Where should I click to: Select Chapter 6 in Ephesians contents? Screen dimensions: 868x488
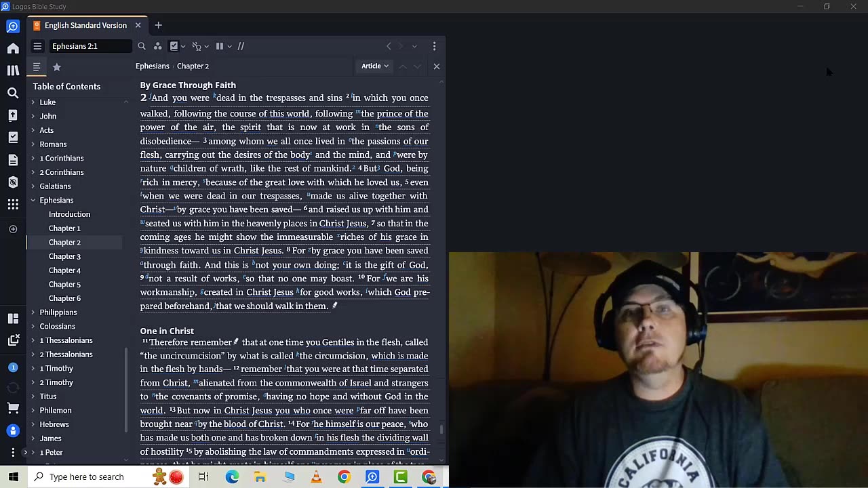(x=64, y=298)
